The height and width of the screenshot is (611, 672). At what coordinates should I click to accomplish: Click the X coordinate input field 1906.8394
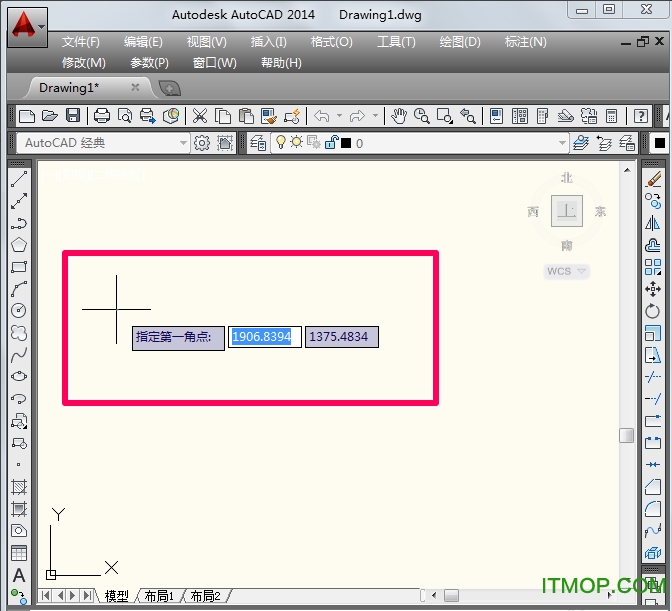pyautogui.click(x=264, y=337)
